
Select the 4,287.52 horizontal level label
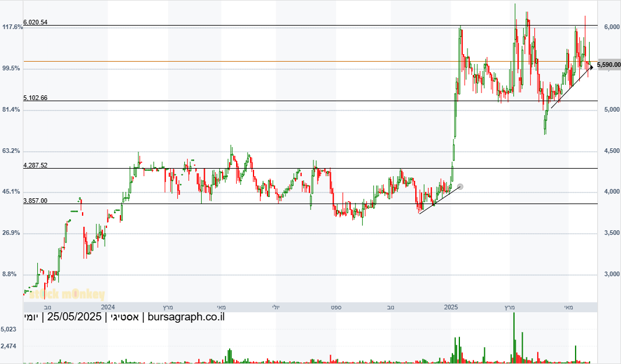[35, 165]
